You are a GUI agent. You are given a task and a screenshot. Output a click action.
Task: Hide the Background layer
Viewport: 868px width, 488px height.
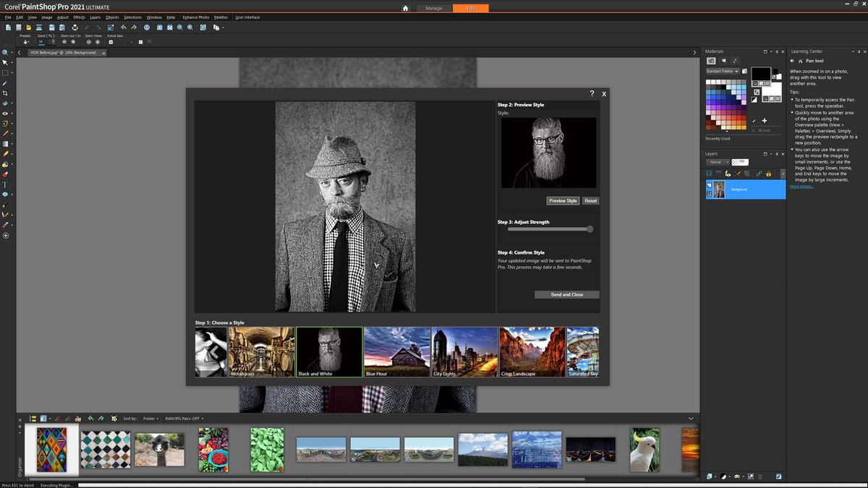[x=709, y=185]
